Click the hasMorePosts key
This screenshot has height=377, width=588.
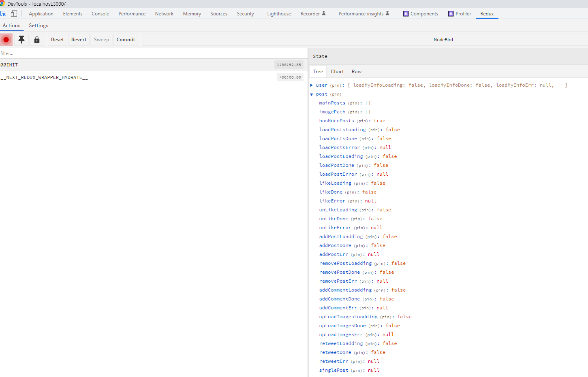click(x=337, y=121)
